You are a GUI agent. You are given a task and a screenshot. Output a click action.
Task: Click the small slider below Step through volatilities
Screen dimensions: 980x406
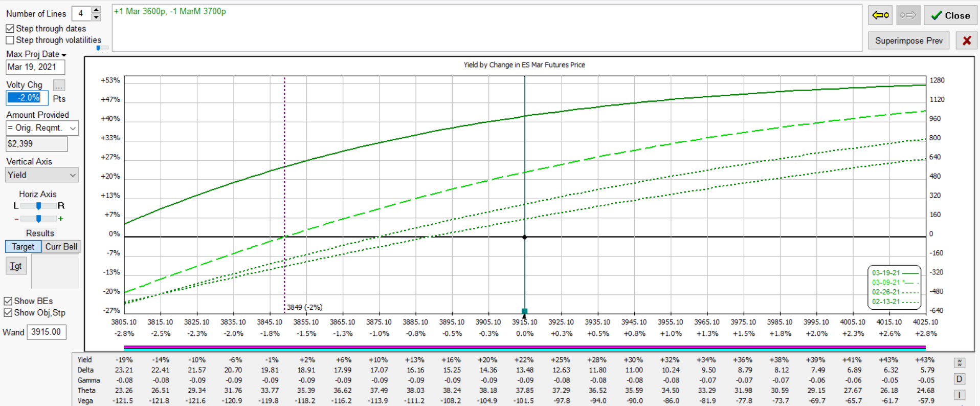(102, 48)
